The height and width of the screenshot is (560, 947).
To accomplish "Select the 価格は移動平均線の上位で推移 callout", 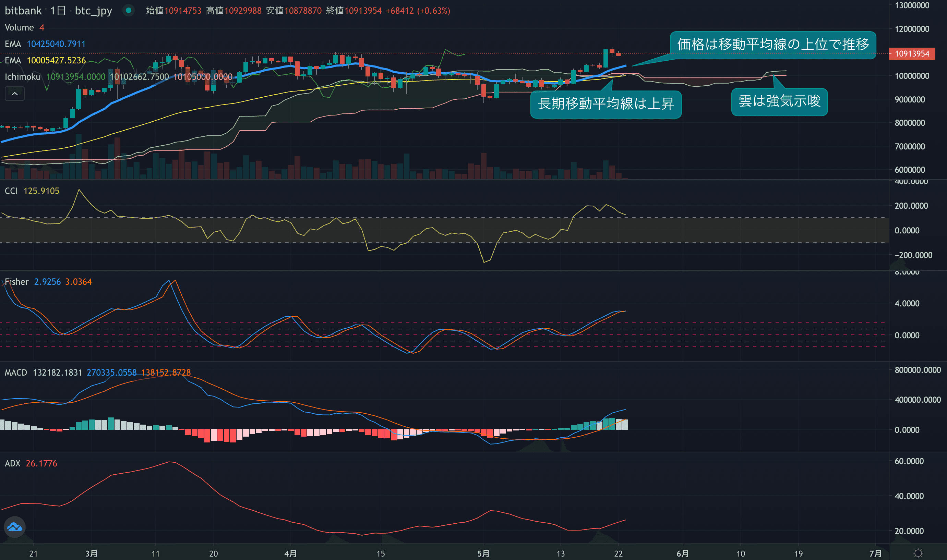I will click(772, 45).
